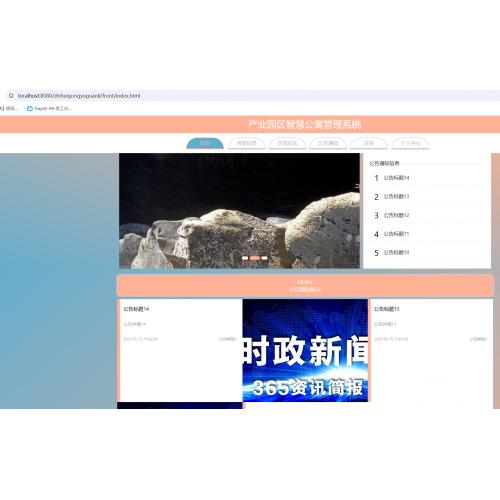Open ranked announcement number 3 公告标题12
This screenshot has height=500, width=500.
pyautogui.click(x=427, y=215)
